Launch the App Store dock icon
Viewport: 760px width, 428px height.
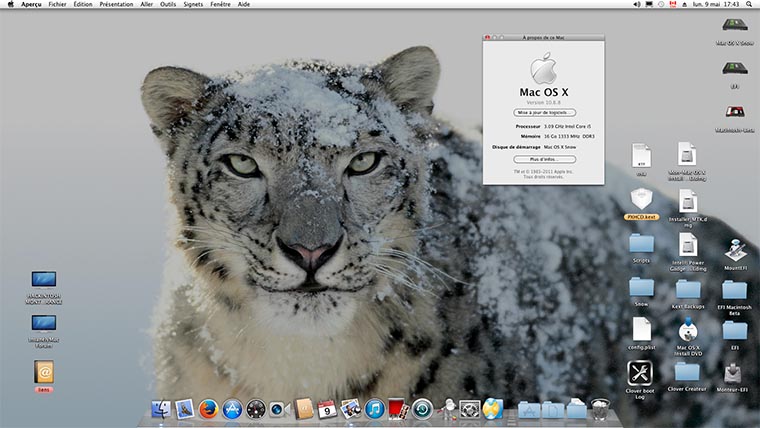232,409
